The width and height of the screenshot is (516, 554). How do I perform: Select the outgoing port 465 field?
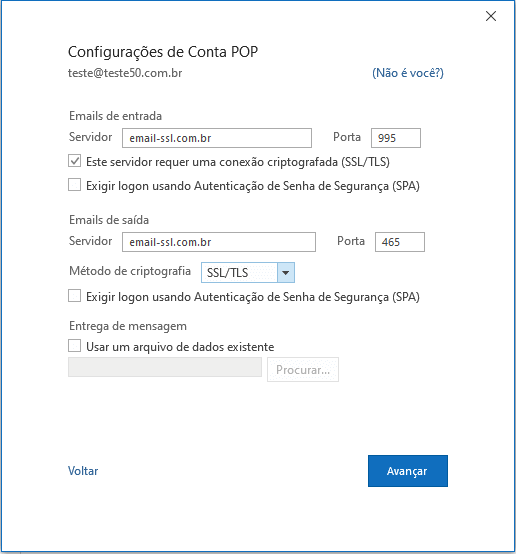point(400,242)
